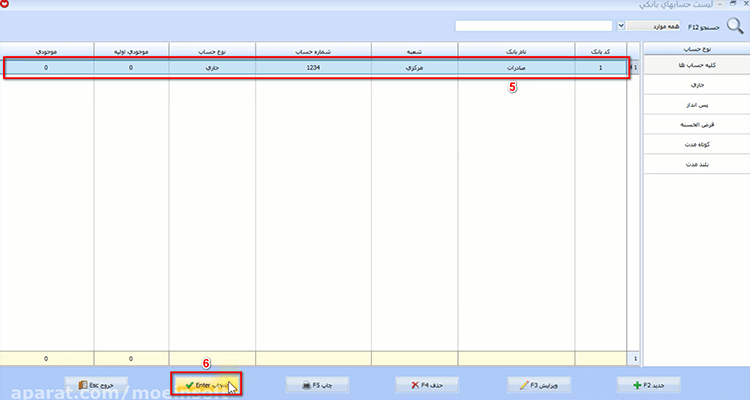Click bank code cell with value 1
The image size is (750, 400).
point(600,68)
